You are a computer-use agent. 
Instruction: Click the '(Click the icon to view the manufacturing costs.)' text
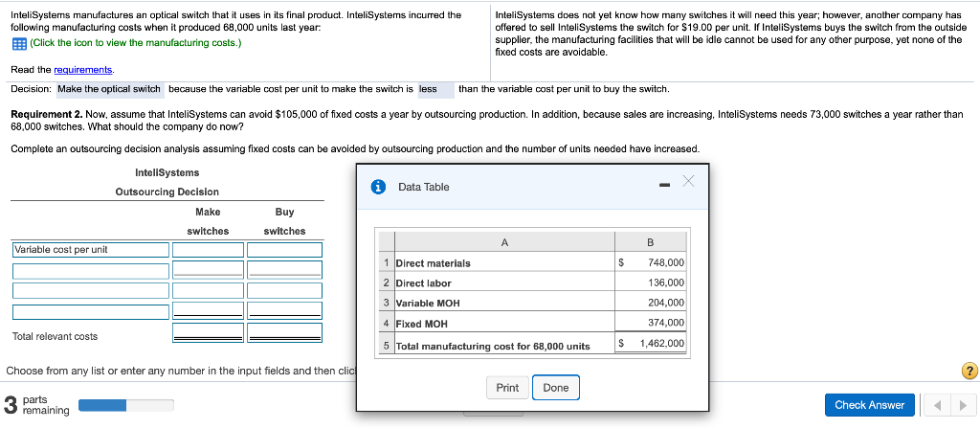136,43
